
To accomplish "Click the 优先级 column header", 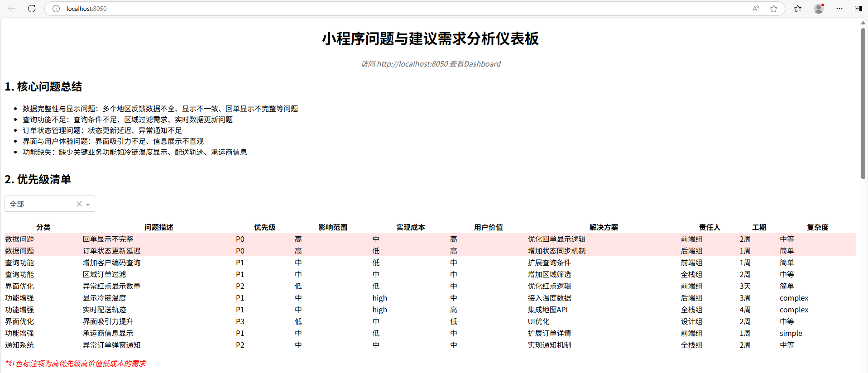I will click(x=265, y=227).
